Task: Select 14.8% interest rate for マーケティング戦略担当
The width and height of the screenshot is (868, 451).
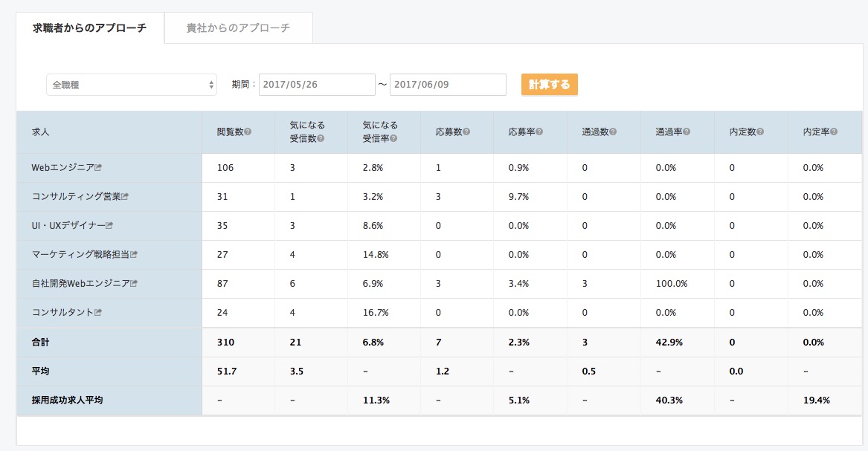Action: coord(376,254)
